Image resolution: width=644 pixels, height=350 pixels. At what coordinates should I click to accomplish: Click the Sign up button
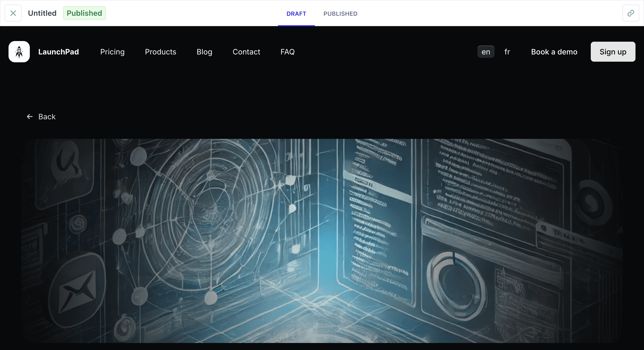pyautogui.click(x=613, y=52)
